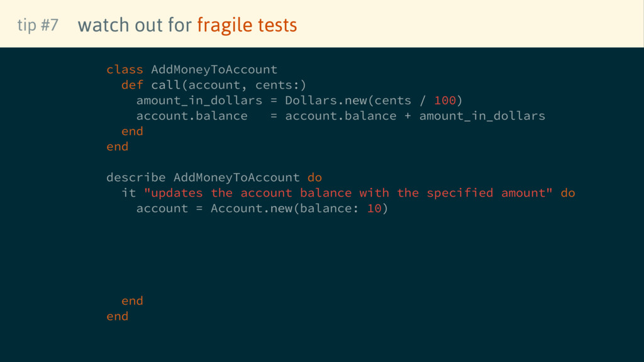Click the "end" closing the call method
The height and width of the screenshot is (362, 644).
click(x=132, y=131)
